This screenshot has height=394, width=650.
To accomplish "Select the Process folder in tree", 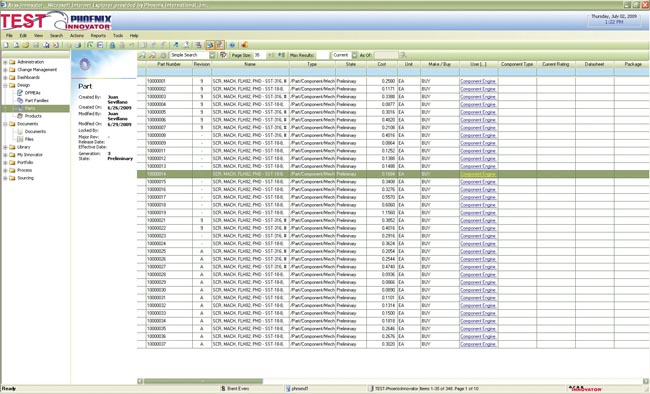I will pyautogui.click(x=24, y=170).
